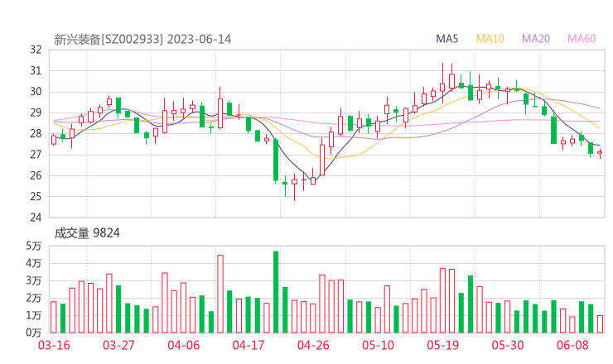This screenshot has height=364, width=613.
Task: Click the chart title 新兴装备[SZ002933]
Action: coord(109,40)
